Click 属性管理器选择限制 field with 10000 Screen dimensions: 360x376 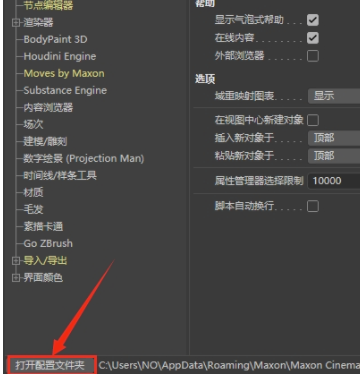[x=334, y=181]
